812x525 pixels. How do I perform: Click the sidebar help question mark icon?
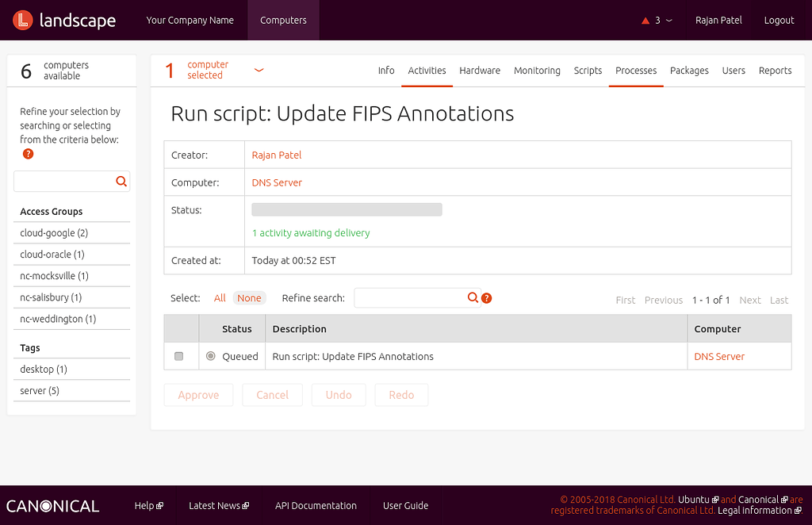tap(28, 154)
